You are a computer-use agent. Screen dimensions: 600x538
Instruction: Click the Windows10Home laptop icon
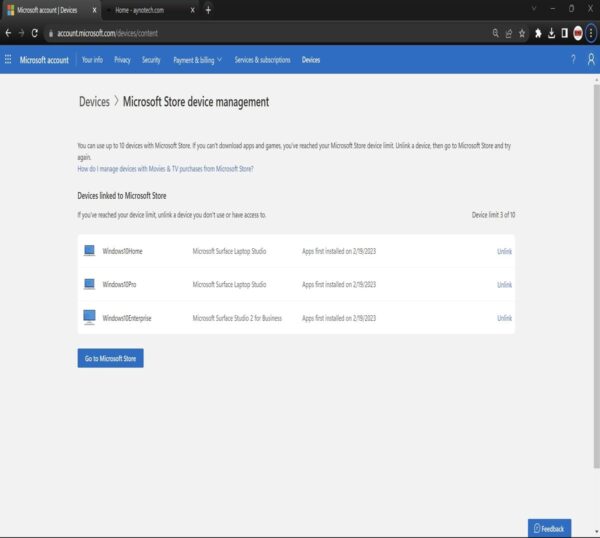pyautogui.click(x=89, y=251)
